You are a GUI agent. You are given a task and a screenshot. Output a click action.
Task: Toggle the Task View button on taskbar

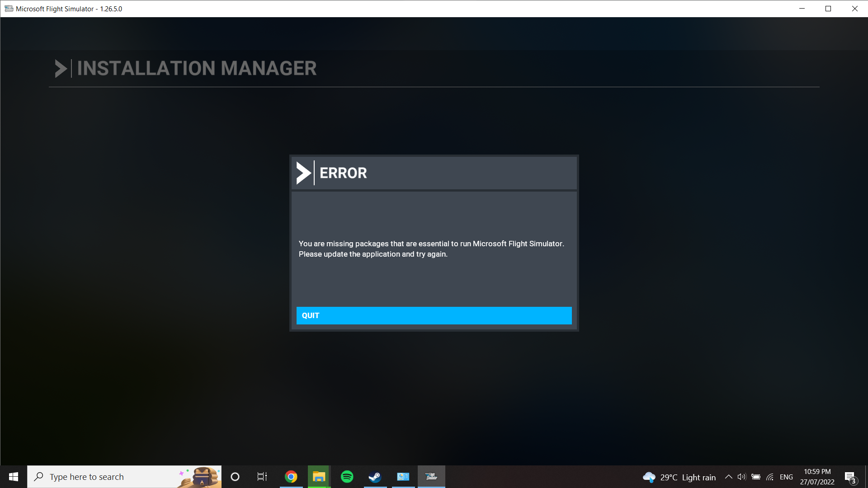[262, 476]
